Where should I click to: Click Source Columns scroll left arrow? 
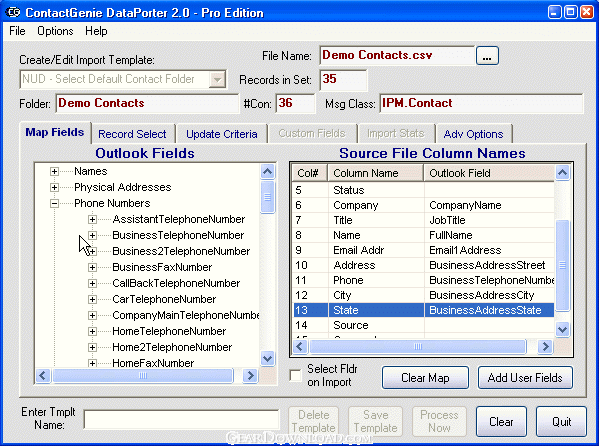pos(300,347)
